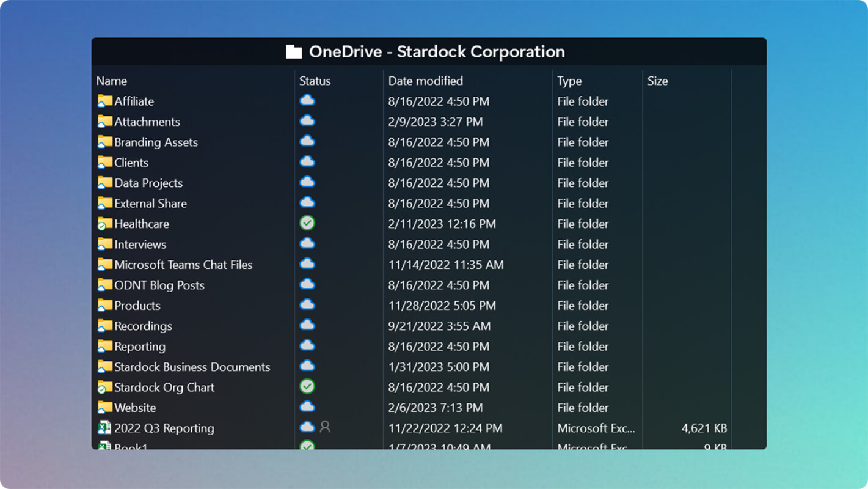Click the 4,621 KB size value
This screenshot has height=489, width=868.
pyautogui.click(x=704, y=428)
